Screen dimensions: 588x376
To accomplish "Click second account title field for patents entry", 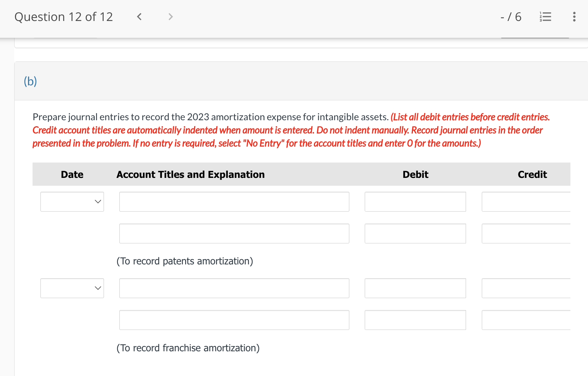I will 234,233.
